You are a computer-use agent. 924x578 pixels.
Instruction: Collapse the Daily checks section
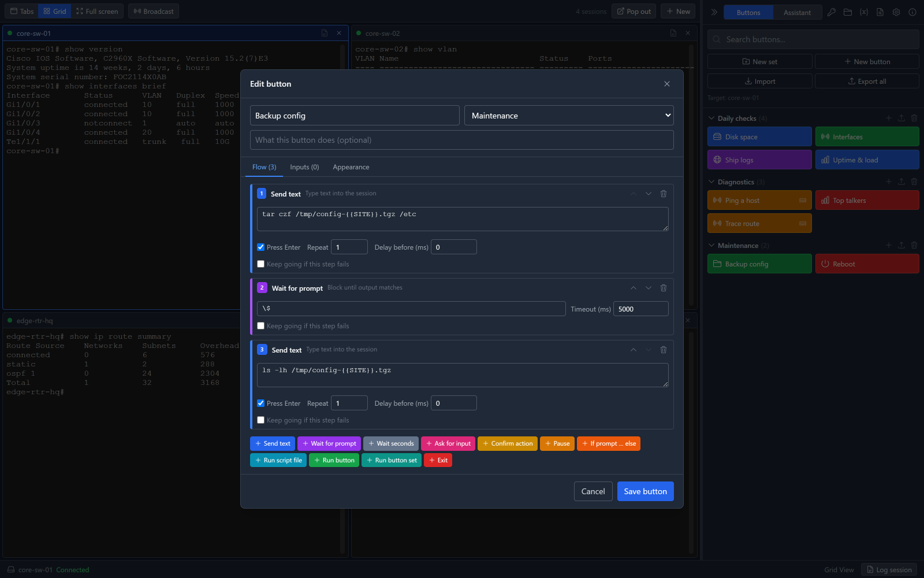711,118
